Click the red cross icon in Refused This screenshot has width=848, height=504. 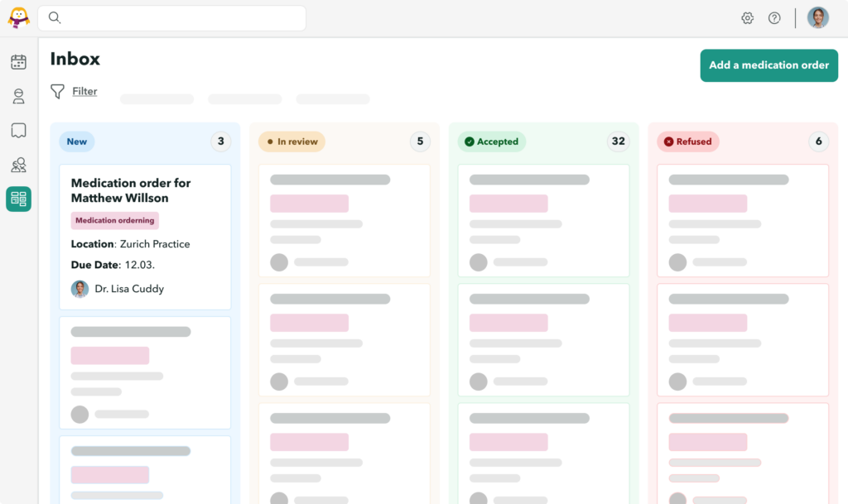tap(669, 142)
